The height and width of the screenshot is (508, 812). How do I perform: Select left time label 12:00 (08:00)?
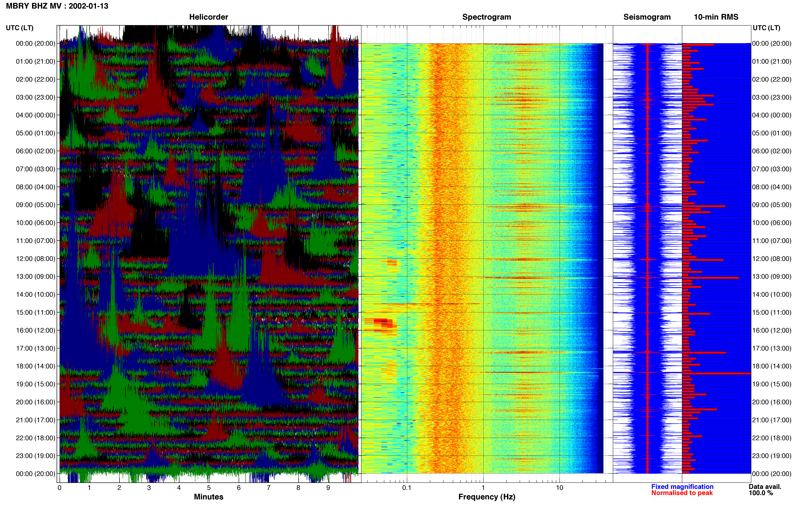[36, 259]
